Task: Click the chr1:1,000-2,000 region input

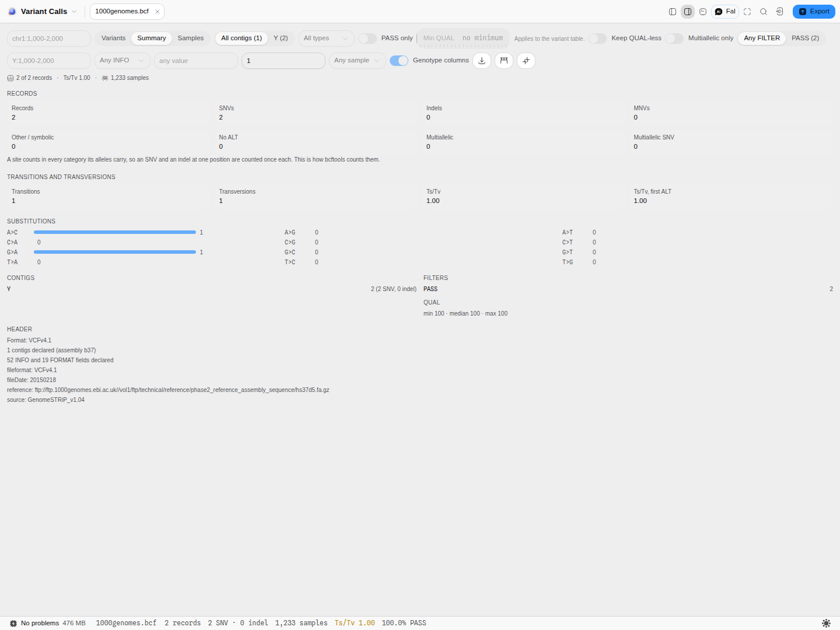Action: click(49, 38)
